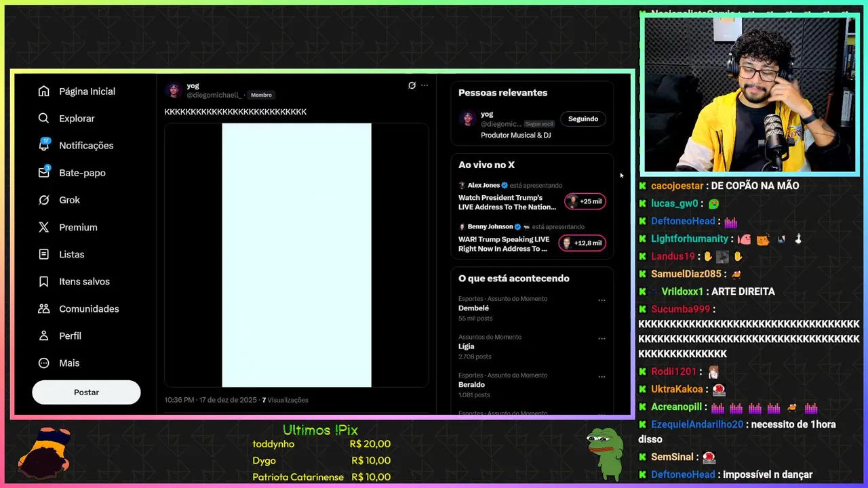Select Bate-papo menu entry

tap(82, 173)
